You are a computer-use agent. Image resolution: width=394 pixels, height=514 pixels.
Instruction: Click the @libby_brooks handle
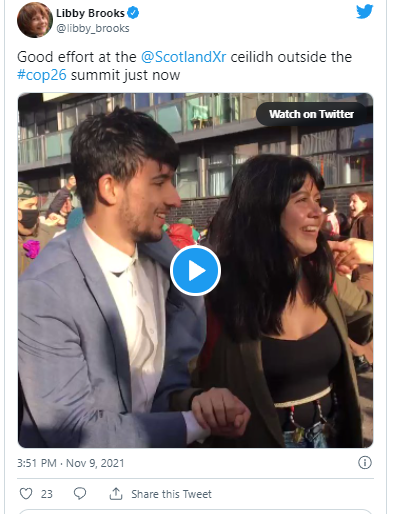coord(93,28)
